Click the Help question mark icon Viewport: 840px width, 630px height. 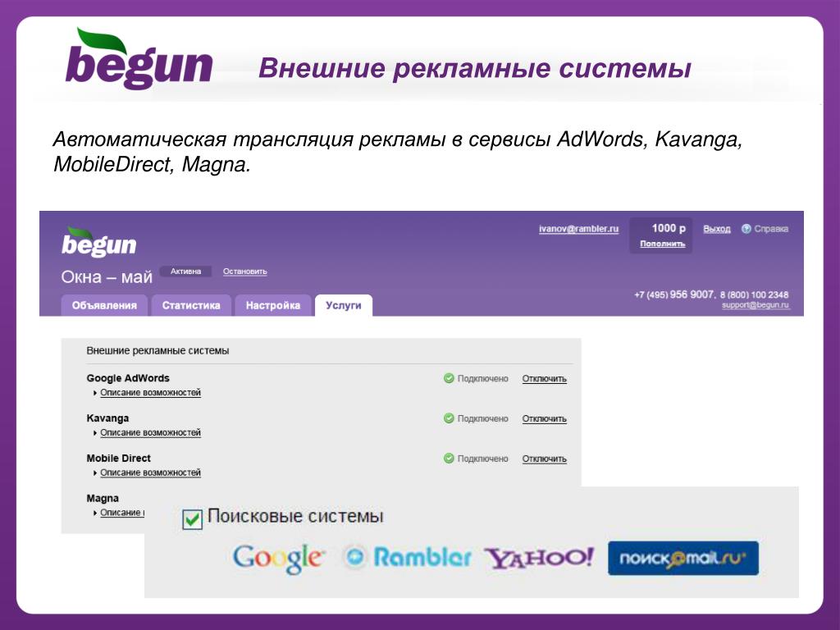(746, 229)
